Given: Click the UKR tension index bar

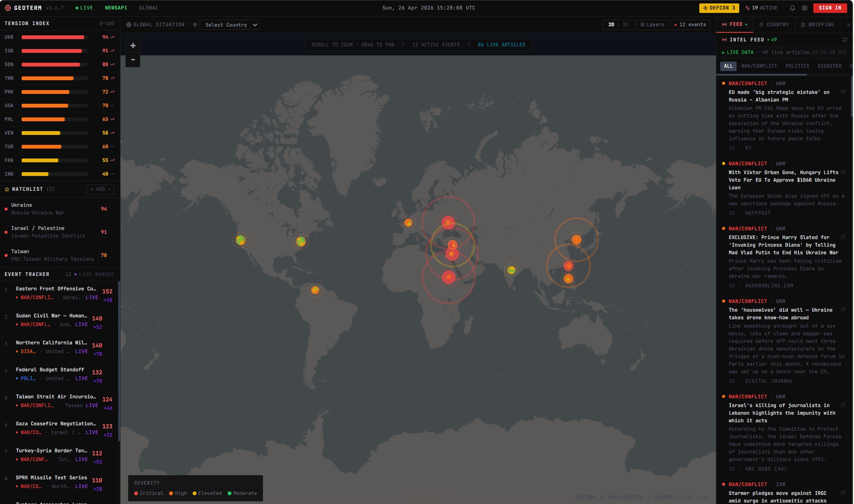Looking at the screenshot, I should point(54,37).
